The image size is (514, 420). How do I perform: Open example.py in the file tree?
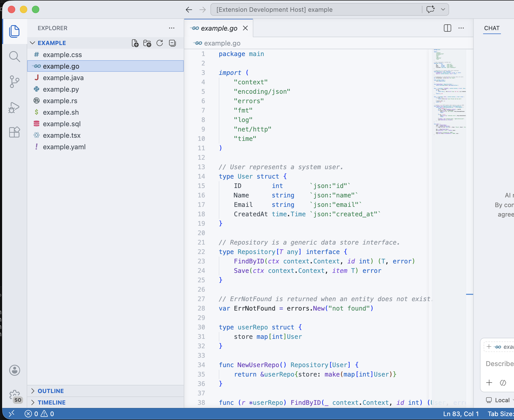(x=61, y=89)
